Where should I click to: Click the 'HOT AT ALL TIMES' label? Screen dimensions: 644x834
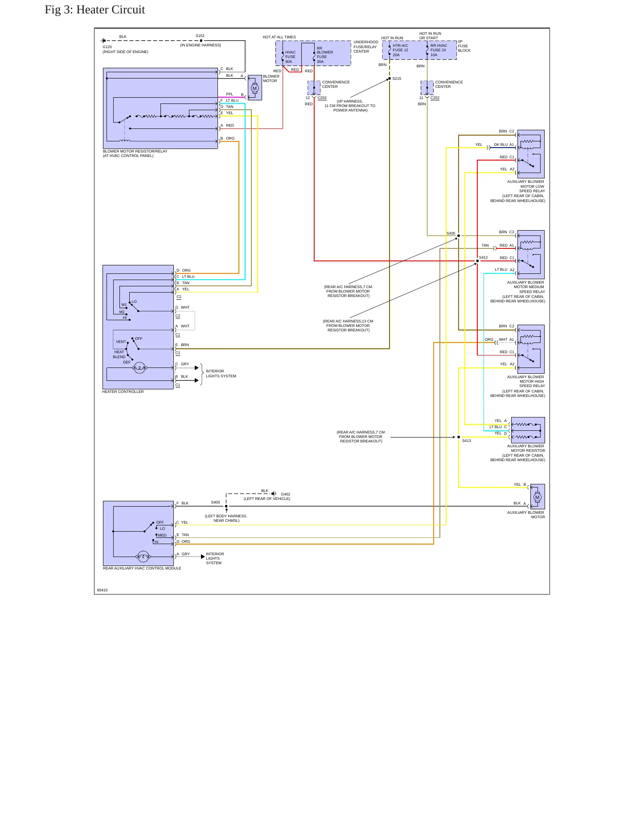[279, 37]
